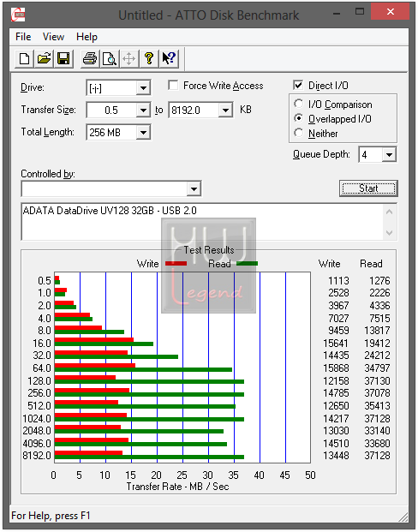Minimize the ATTO Disk Benchmark window
This screenshot has height=532, width=418.
pyautogui.click(x=337, y=13)
